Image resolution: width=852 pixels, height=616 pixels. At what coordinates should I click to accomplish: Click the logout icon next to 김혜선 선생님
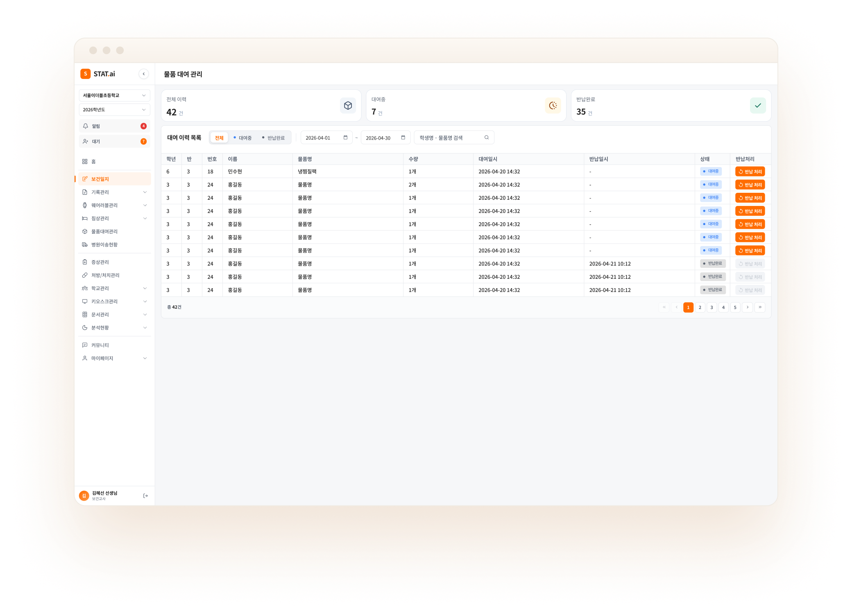(x=145, y=496)
